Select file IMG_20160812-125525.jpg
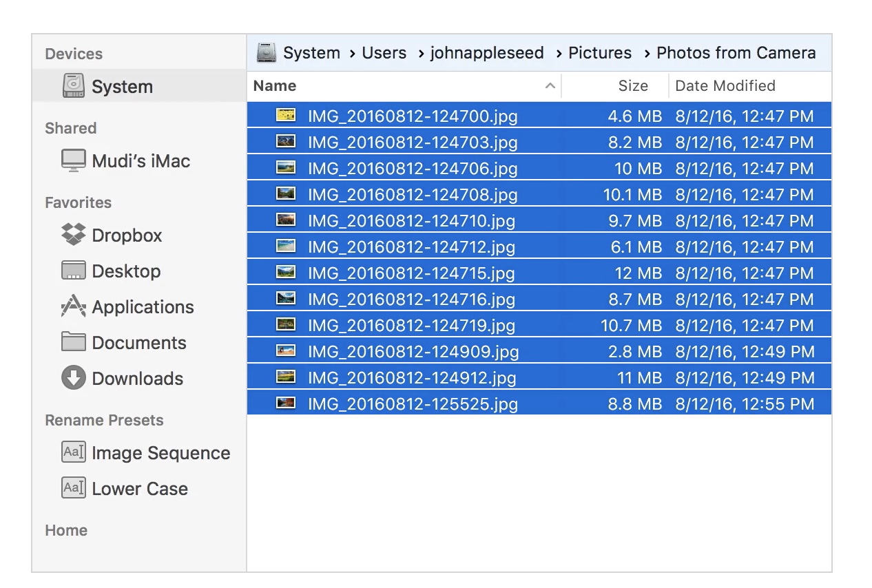Image resolution: width=872 pixels, height=588 pixels. coord(412,404)
